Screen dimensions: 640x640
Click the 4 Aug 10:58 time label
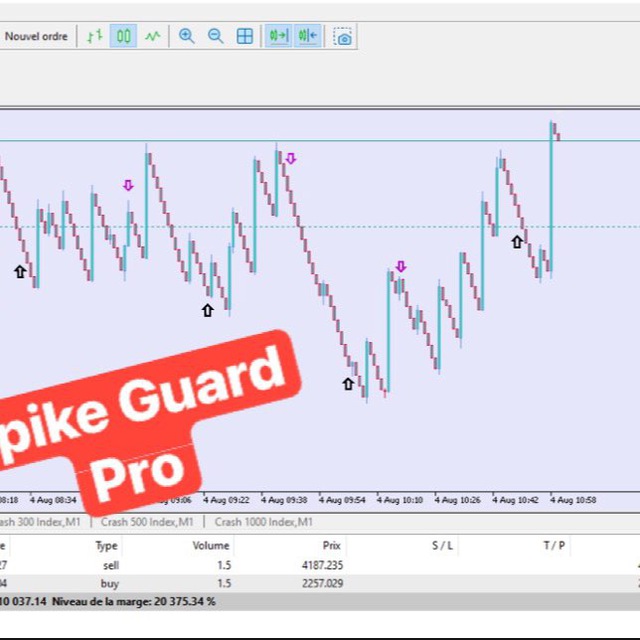[573, 500]
